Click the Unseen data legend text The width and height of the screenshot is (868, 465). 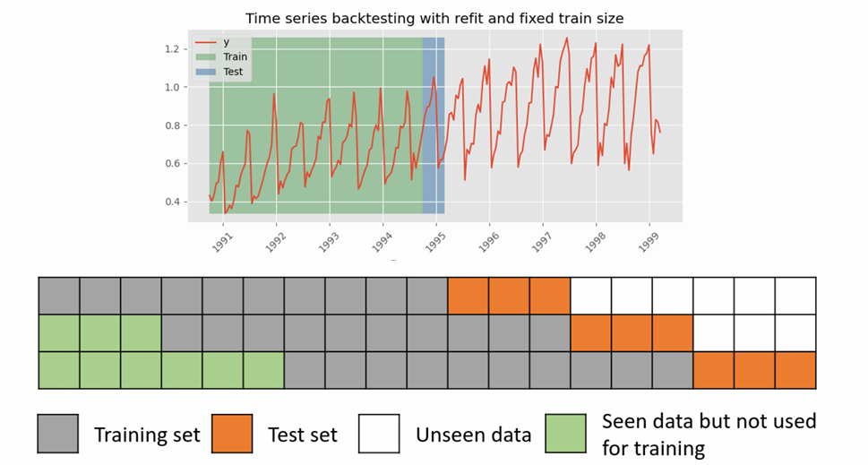[473, 435]
